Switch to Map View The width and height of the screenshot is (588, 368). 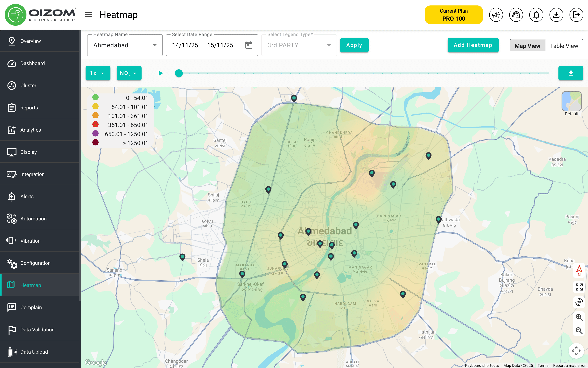[x=527, y=46]
